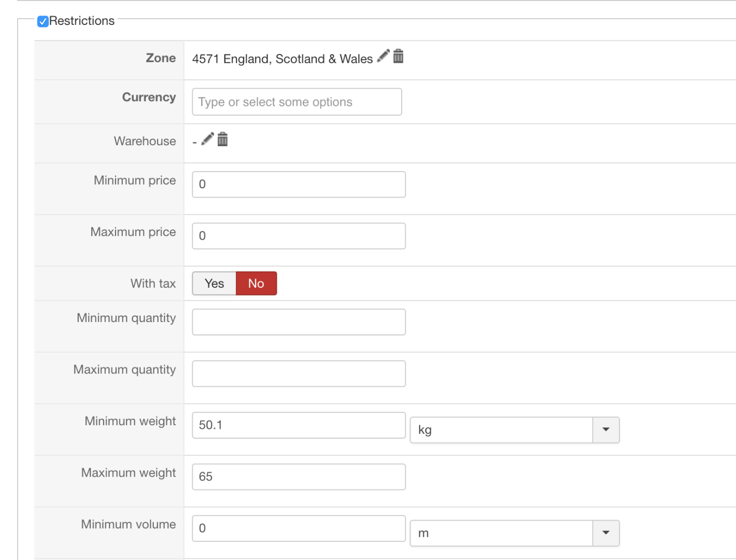The height and width of the screenshot is (560, 736).
Task: Click the volume unit dropdown arrow
Action: click(x=606, y=533)
